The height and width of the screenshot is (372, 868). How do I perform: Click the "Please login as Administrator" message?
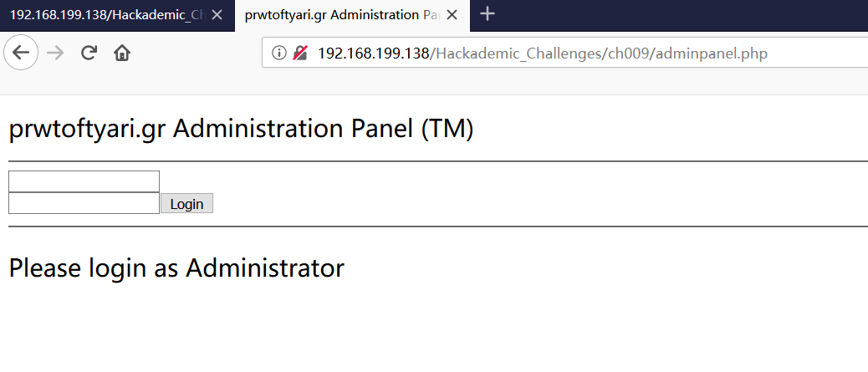pyautogui.click(x=176, y=268)
